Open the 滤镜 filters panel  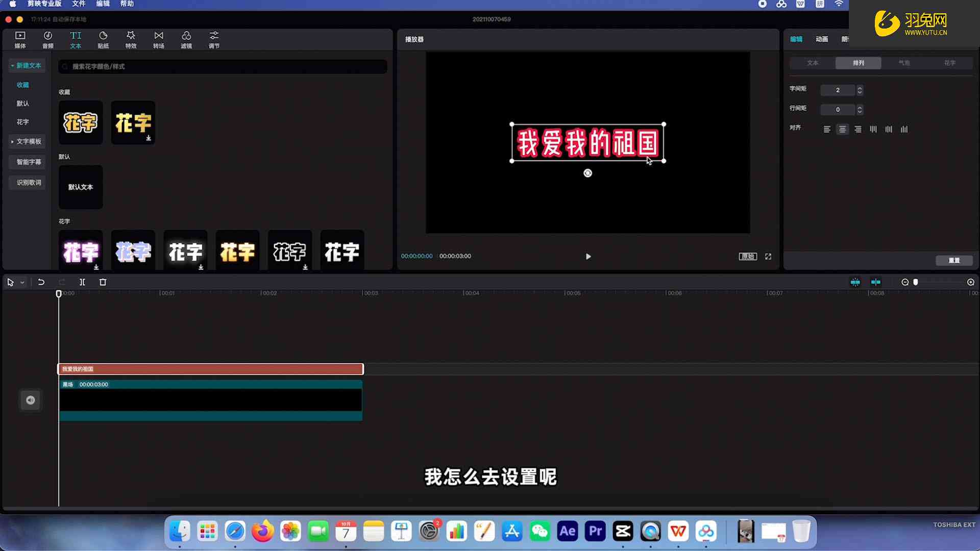186,40
